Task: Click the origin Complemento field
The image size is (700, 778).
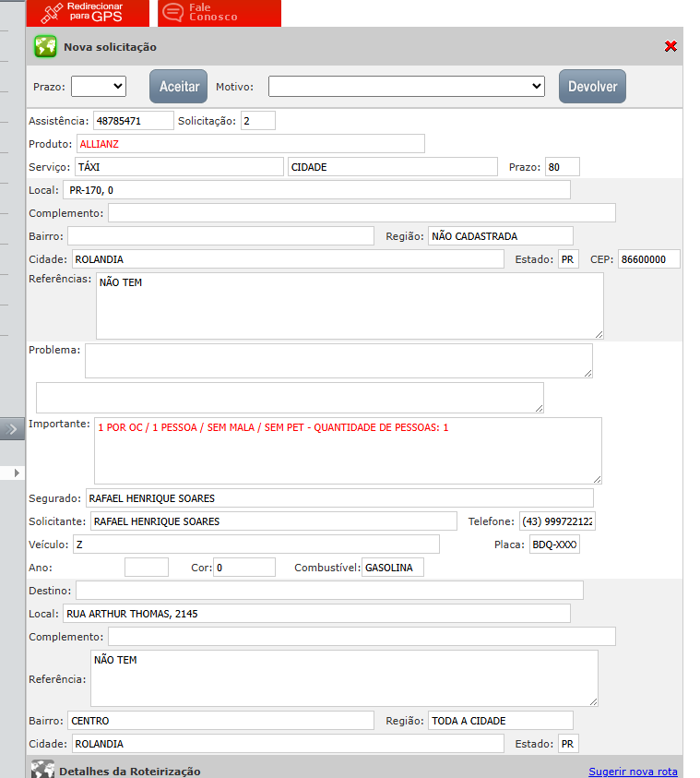Action: [x=362, y=213]
